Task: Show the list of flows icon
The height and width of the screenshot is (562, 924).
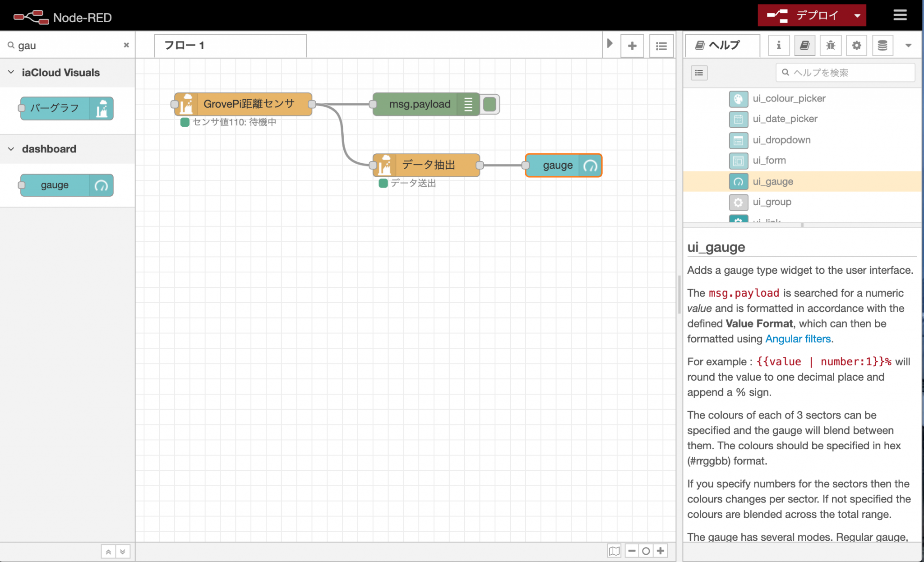Action: pos(661,46)
